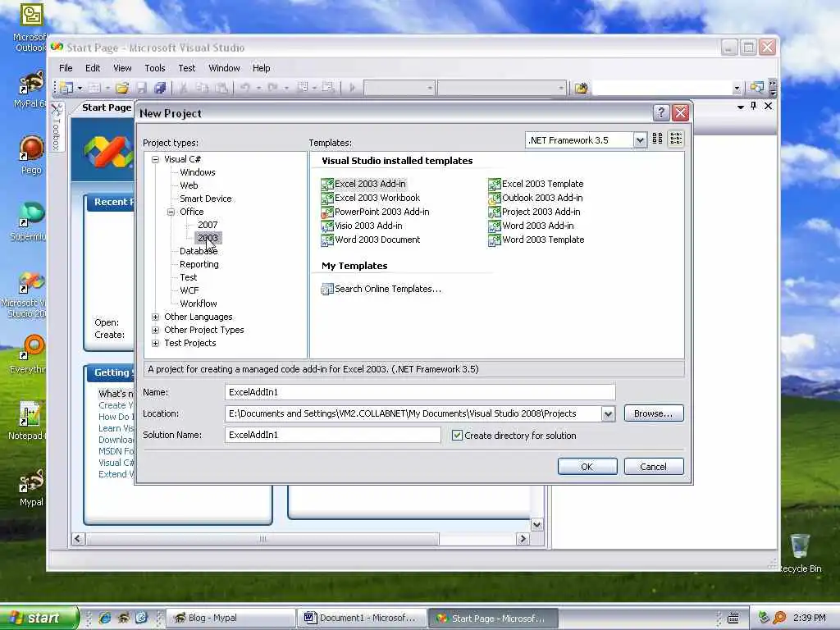Open the Window menu
Image resolution: width=840 pixels, height=630 pixels.
pyautogui.click(x=224, y=68)
